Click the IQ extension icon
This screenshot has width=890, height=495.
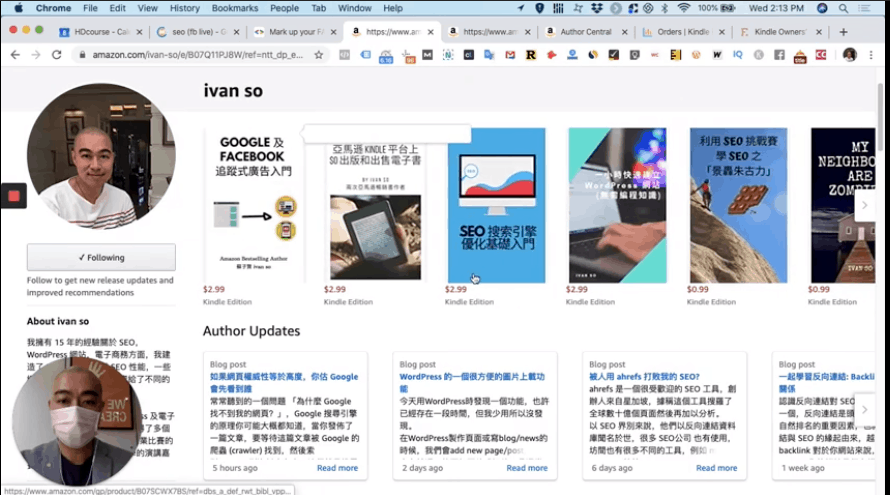737,55
